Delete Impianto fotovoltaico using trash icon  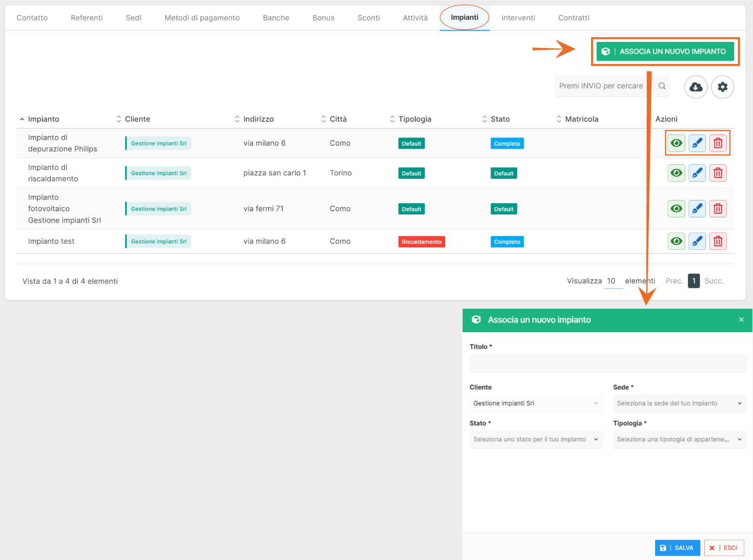pyautogui.click(x=717, y=208)
